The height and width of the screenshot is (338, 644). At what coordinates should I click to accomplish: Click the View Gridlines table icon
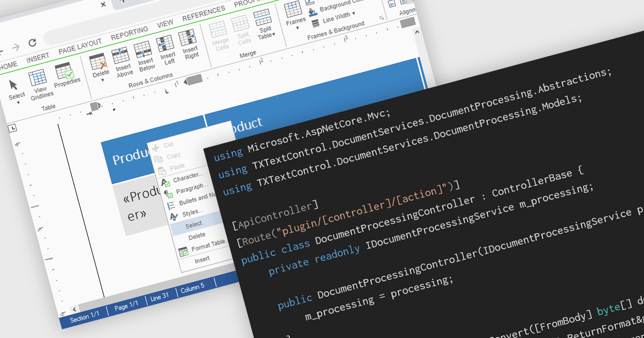click(x=38, y=79)
